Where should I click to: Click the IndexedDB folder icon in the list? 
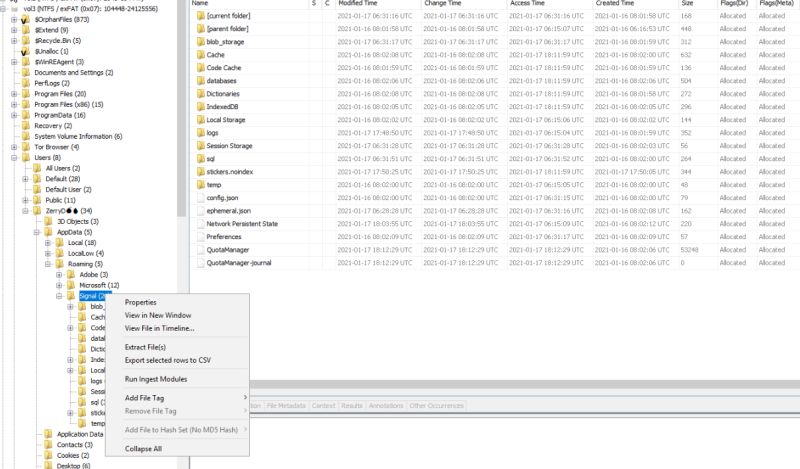(201, 107)
